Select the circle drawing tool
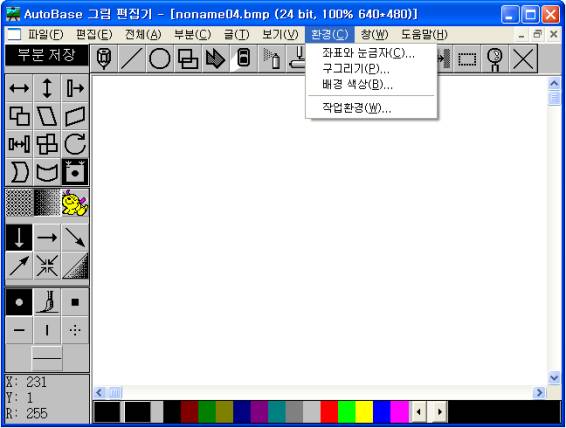The image size is (566, 428). click(160, 58)
